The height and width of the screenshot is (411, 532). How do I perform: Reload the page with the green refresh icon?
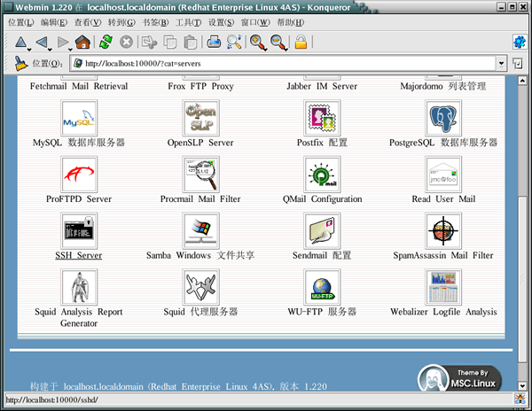tap(106, 42)
